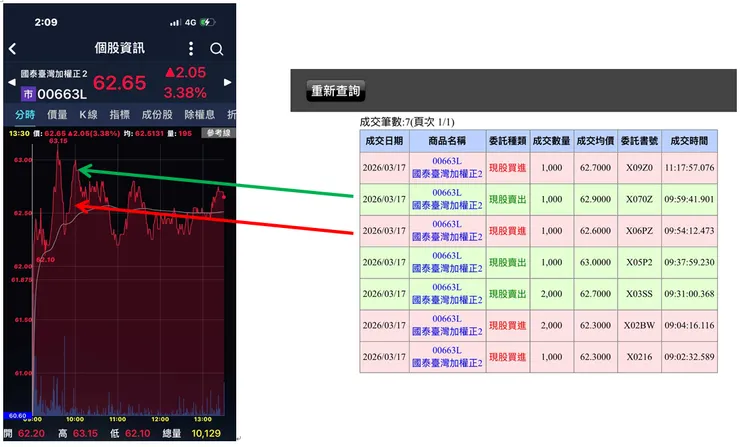Click trade time 11:17:57.076

[x=690, y=168]
